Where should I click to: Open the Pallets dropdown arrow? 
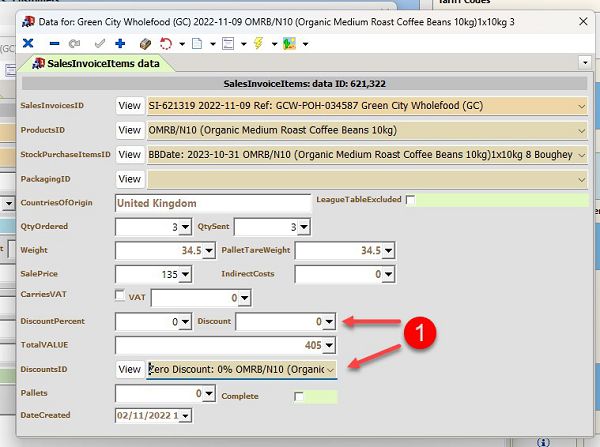click(209, 393)
